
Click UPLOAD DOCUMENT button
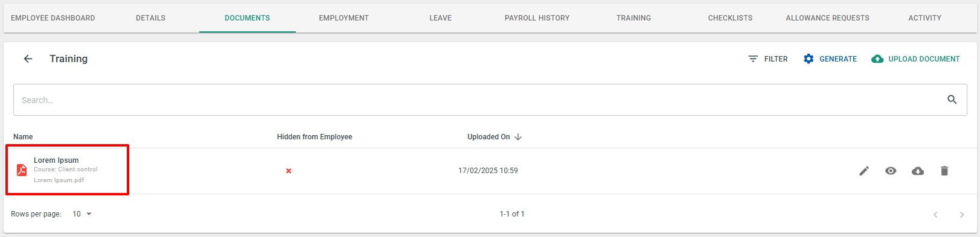tap(915, 59)
